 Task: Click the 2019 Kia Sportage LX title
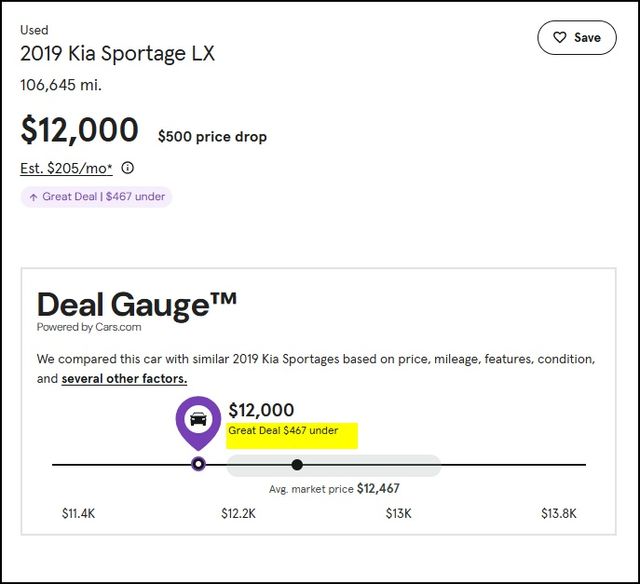click(118, 54)
